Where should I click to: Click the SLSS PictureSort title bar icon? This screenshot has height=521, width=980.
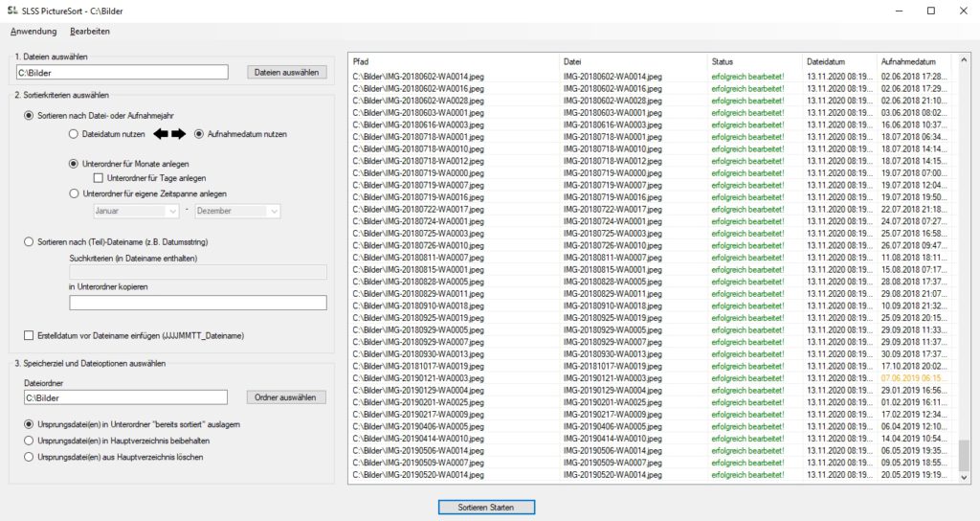pyautogui.click(x=12, y=11)
